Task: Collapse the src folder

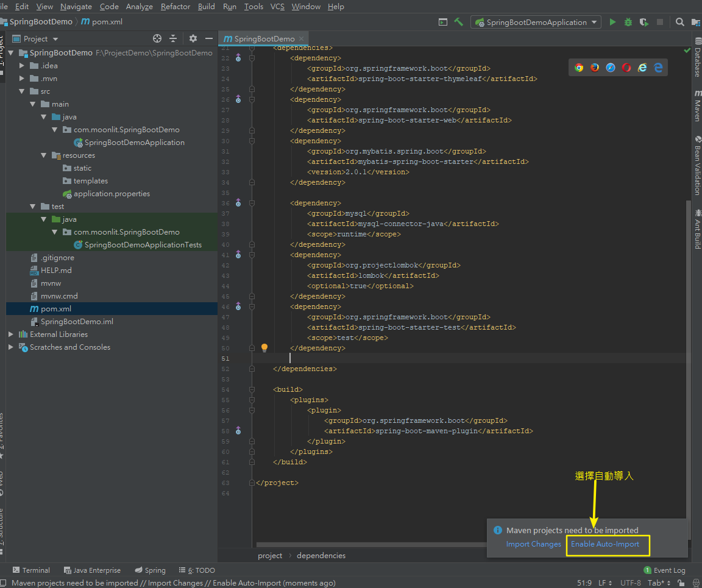Action: [x=21, y=91]
